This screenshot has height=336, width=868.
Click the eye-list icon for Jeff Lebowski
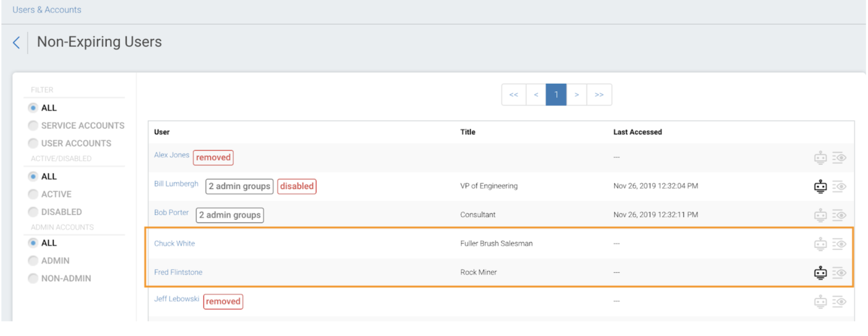click(x=839, y=302)
